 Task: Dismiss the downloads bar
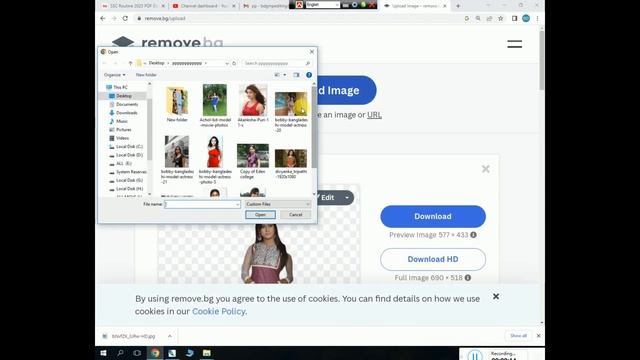tap(538, 336)
